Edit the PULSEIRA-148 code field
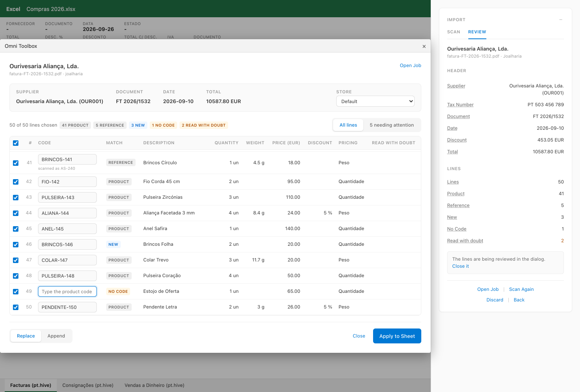The image size is (580, 392). (67, 276)
